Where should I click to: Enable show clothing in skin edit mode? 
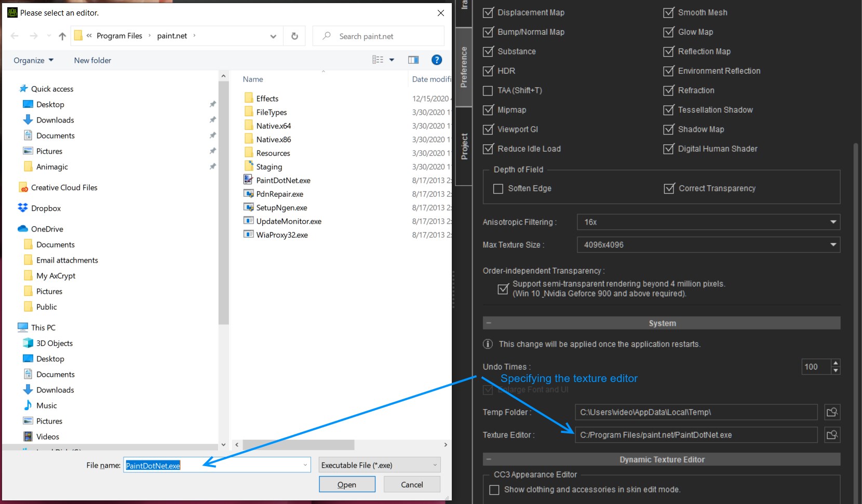(494, 489)
